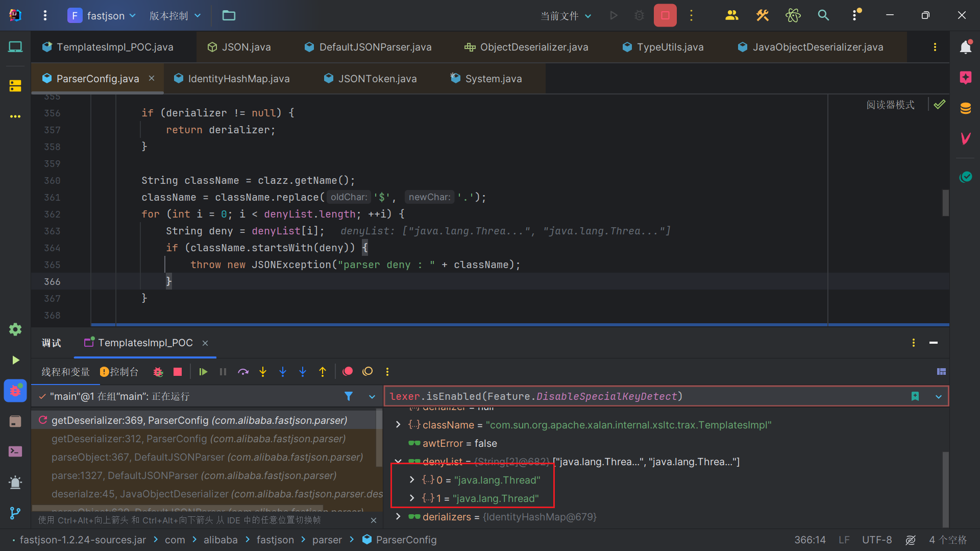Stop the running debug session (red square)

click(665, 15)
